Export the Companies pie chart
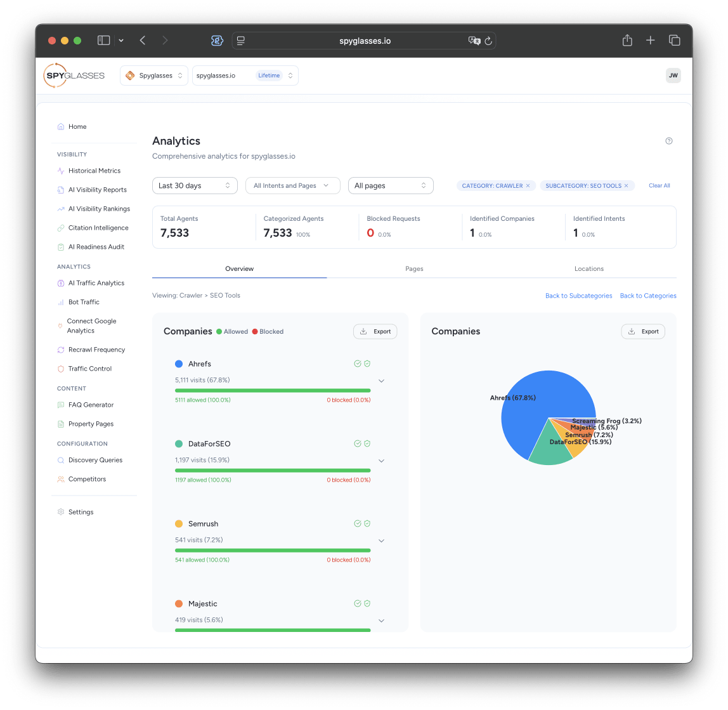The height and width of the screenshot is (710, 728). (x=643, y=331)
